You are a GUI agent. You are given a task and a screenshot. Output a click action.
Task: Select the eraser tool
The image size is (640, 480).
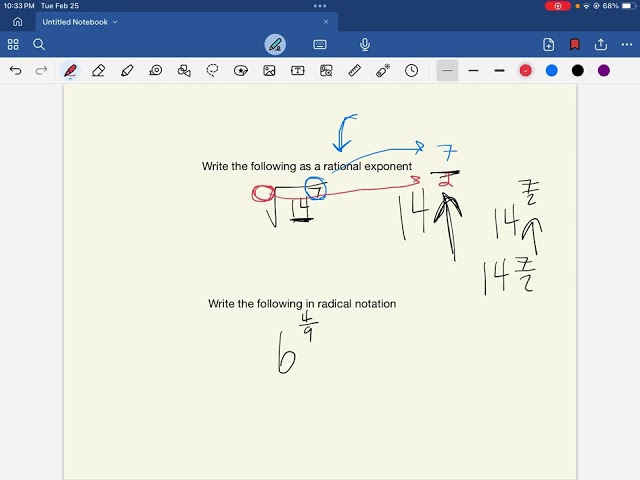point(98,71)
